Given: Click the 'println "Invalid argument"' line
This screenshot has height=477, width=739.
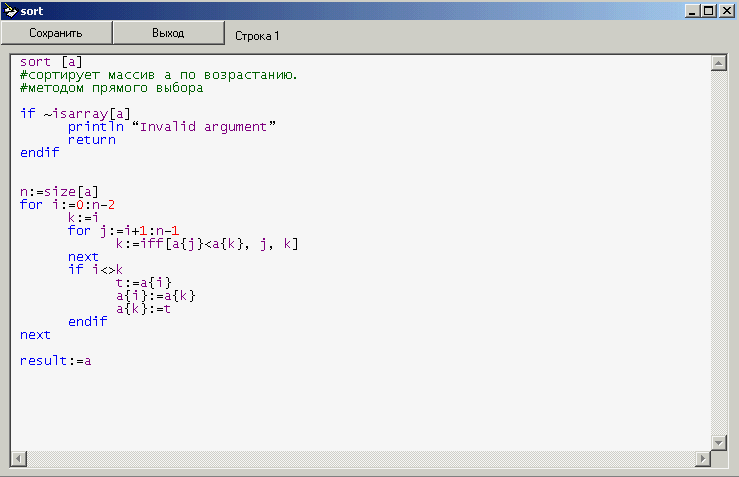Looking at the screenshot, I should point(172,127).
